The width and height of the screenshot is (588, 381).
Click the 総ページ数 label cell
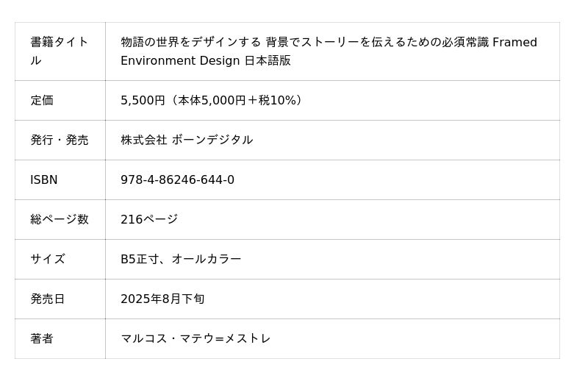60,220
